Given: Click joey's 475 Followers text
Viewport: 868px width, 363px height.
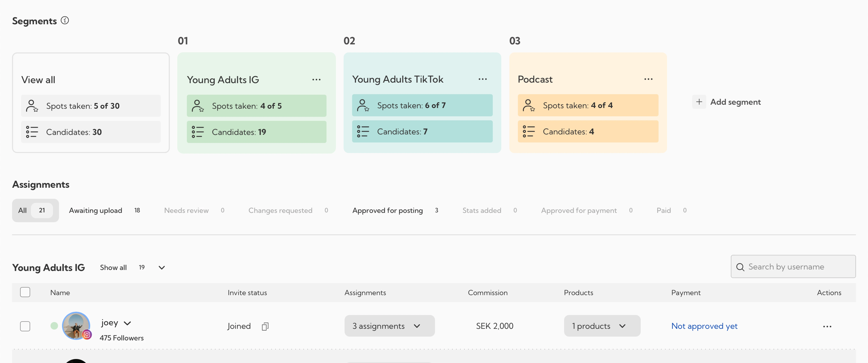Looking at the screenshot, I should point(122,338).
